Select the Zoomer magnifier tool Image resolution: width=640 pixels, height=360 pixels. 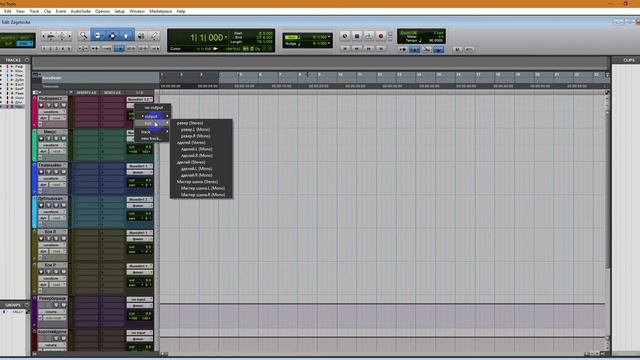[x=84, y=36]
